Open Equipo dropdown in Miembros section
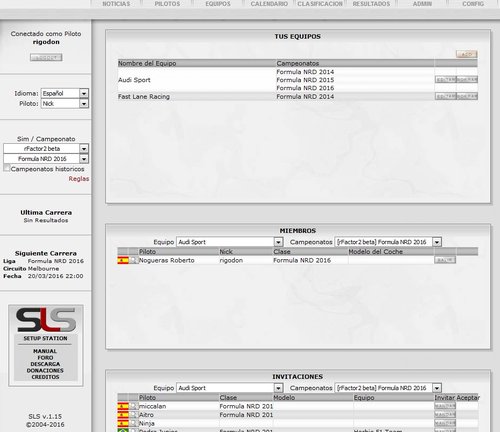The width and height of the screenshot is (500, 432). pyautogui.click(x=229, y=242)
